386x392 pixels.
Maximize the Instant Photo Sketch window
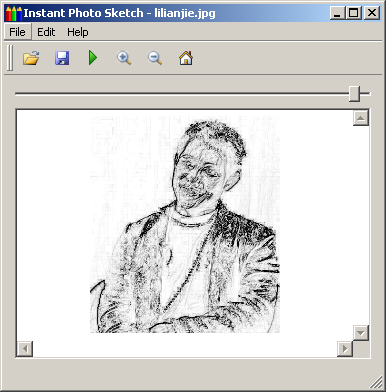tap(355, 13)
